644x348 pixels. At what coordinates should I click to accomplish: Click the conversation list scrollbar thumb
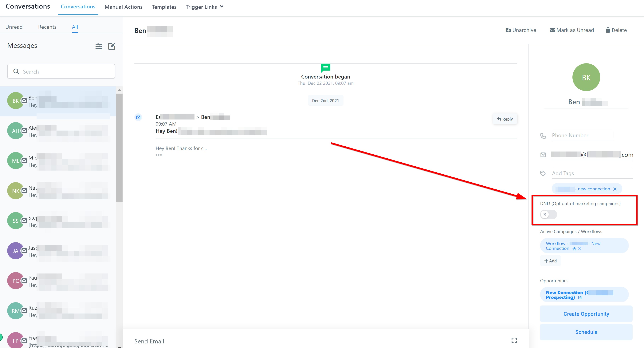pos(119,148)
